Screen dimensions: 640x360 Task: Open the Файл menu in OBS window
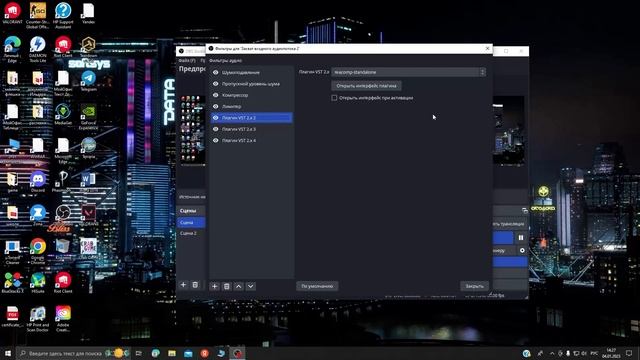pos(187,60)
